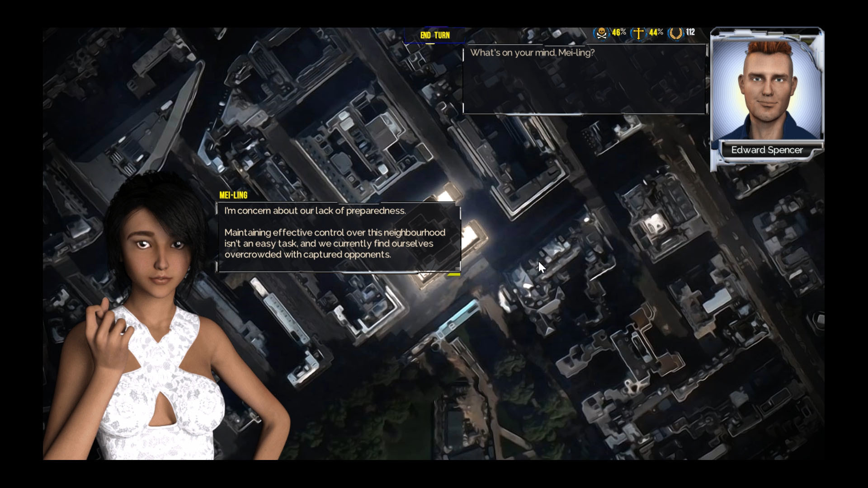
Task: Open the END TURN menu bar entry
Action: point(434,35)
